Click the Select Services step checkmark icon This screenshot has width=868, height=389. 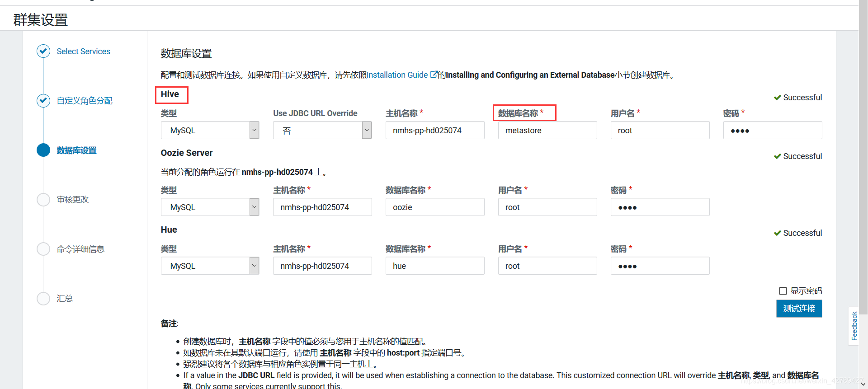pos(43,51)
